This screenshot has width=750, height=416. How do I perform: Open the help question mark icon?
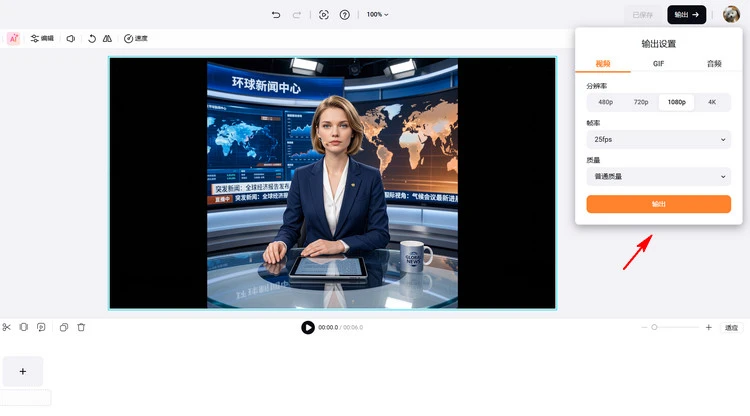(345, 15)
